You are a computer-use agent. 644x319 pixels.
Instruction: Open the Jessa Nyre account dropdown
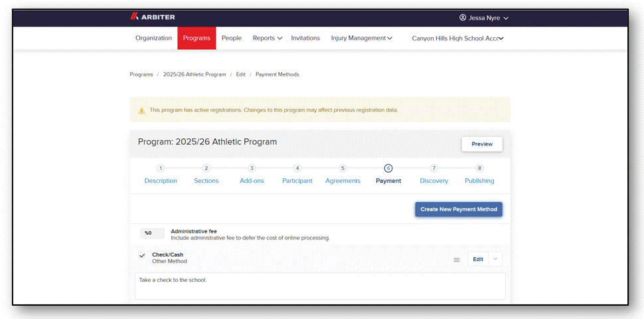pos(484,18)
